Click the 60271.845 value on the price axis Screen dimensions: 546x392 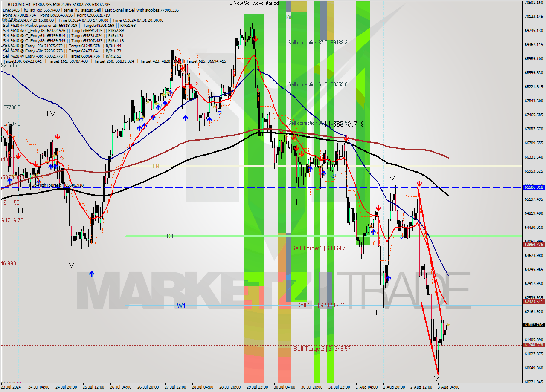[x=534, y=382]
